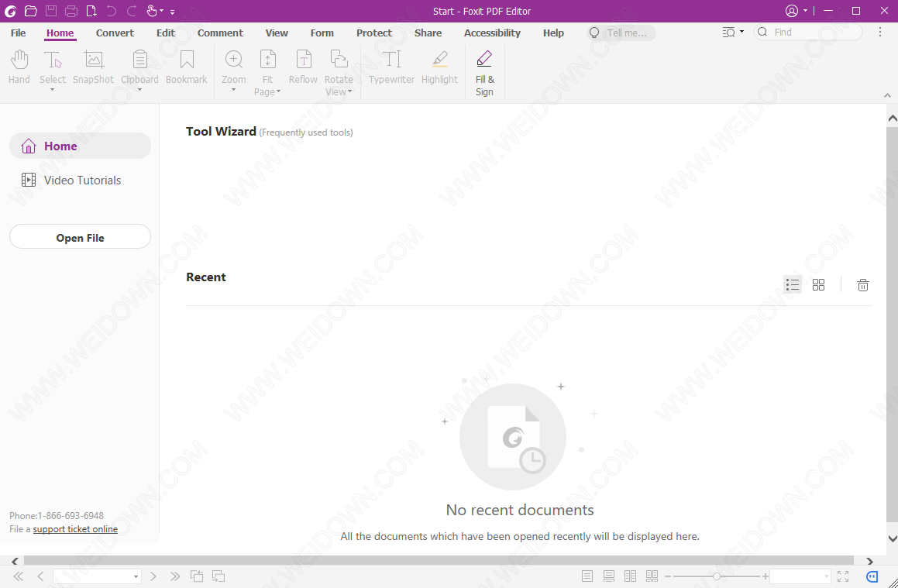Screen dimensions: 898x588
Task: Switch to the Edit tab
Action: 166,33
